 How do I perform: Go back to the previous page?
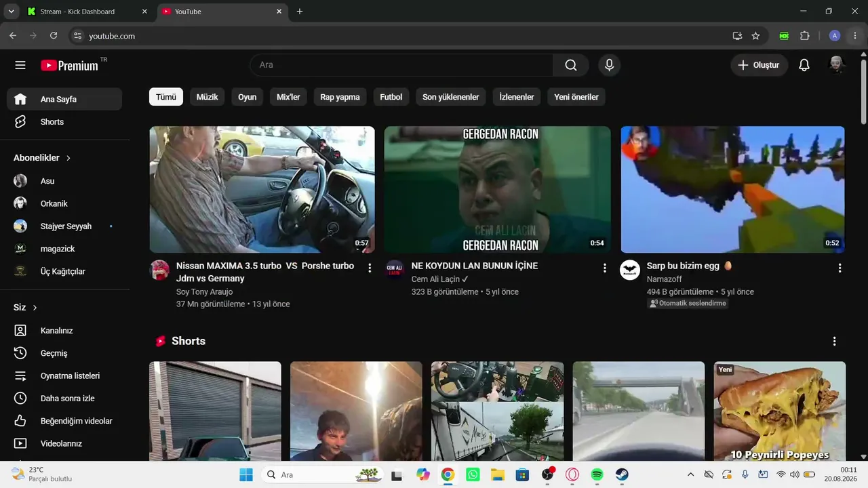point(13,36)
